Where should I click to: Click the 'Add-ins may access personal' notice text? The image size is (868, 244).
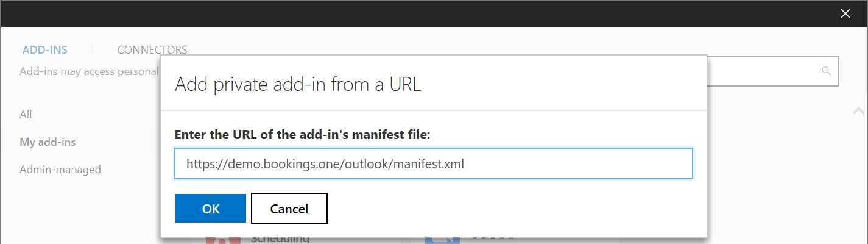(89, 71)
